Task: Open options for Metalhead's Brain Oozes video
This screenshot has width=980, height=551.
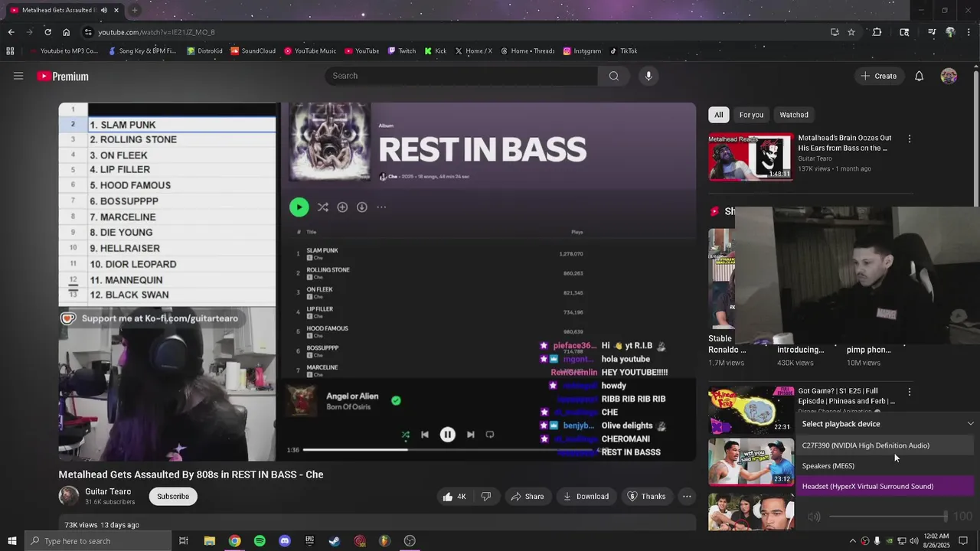Action: (x=909, y=139)
